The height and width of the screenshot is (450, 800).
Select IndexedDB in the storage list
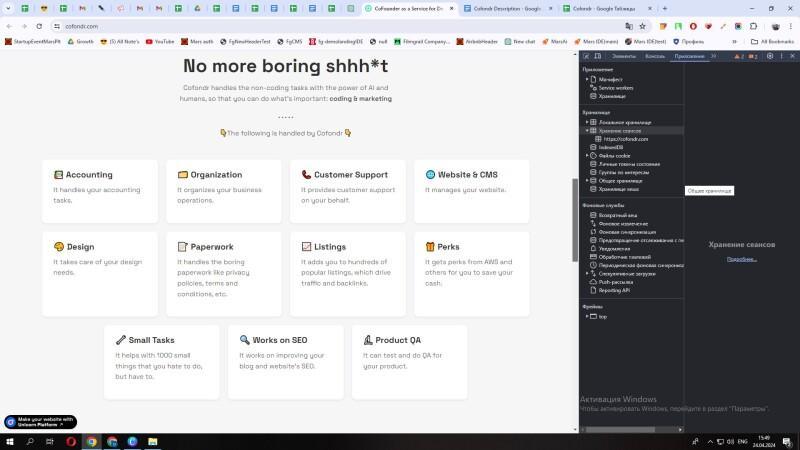(612, 147)
